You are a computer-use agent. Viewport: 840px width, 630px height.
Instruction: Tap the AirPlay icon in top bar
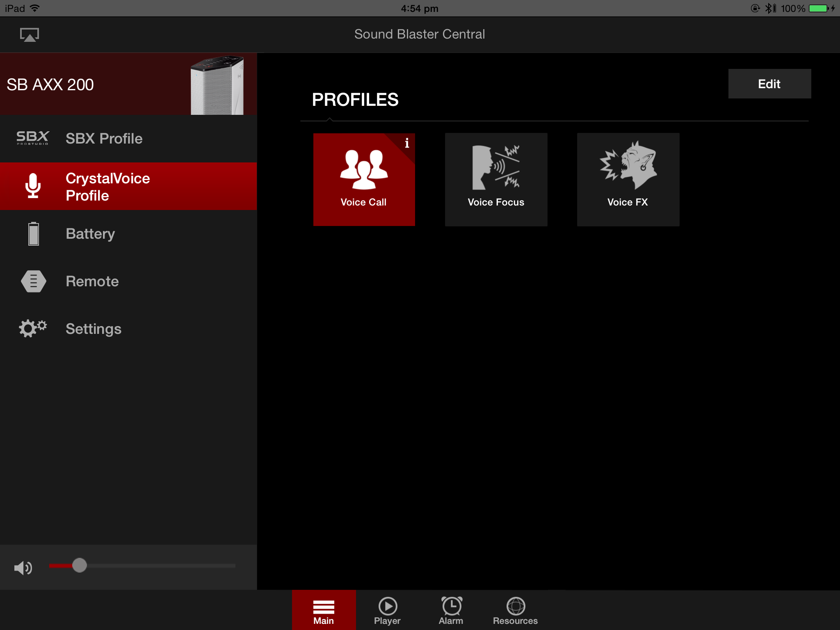(x=30, y=35)
